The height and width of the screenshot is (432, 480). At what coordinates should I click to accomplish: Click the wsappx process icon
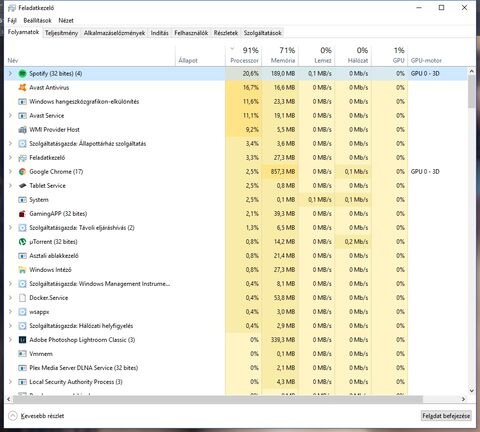(x=22, y=311)
